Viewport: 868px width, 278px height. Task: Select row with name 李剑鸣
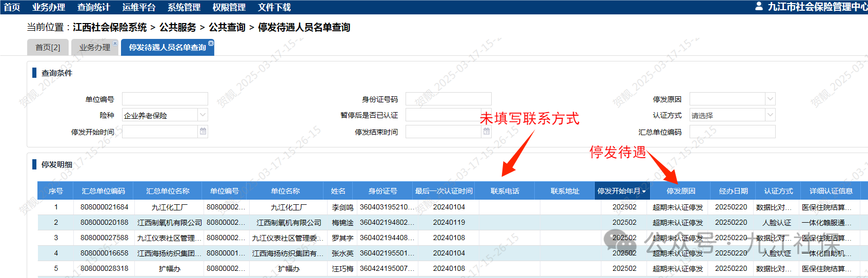point(342,207)
